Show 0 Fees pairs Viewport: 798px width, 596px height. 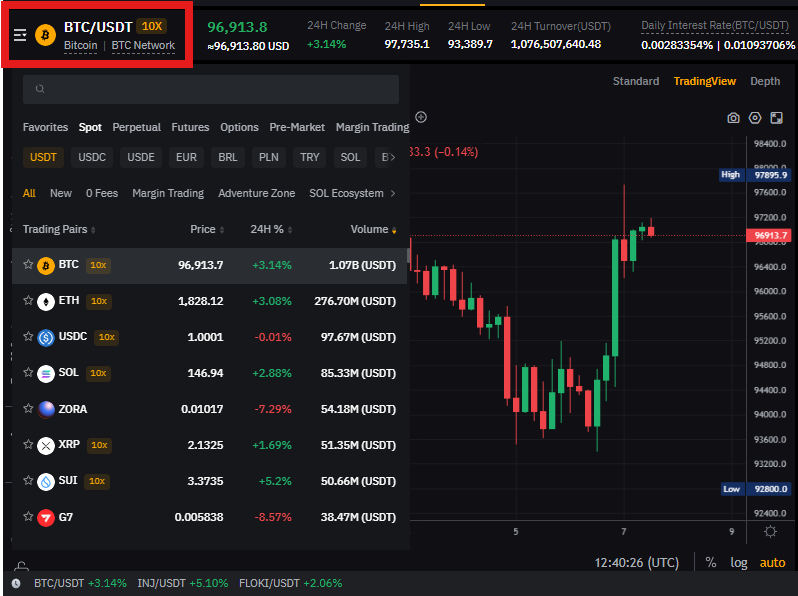click(x=102, y=193)
